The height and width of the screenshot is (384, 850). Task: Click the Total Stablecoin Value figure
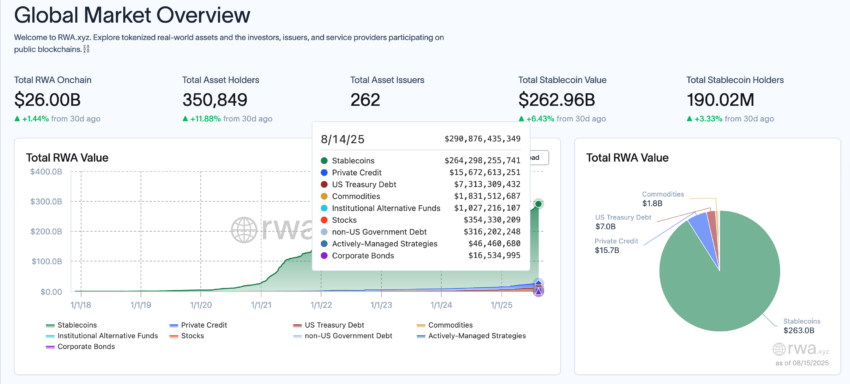557,99
